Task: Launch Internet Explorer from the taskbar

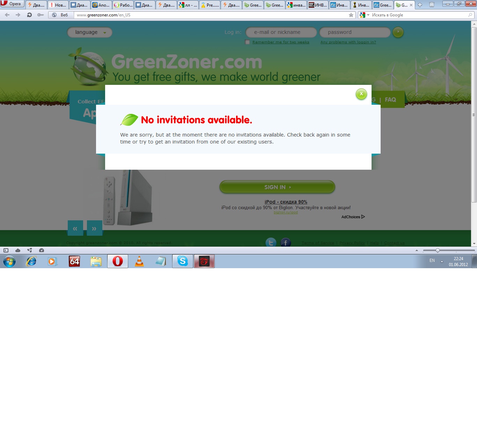Action: (31, 261)
